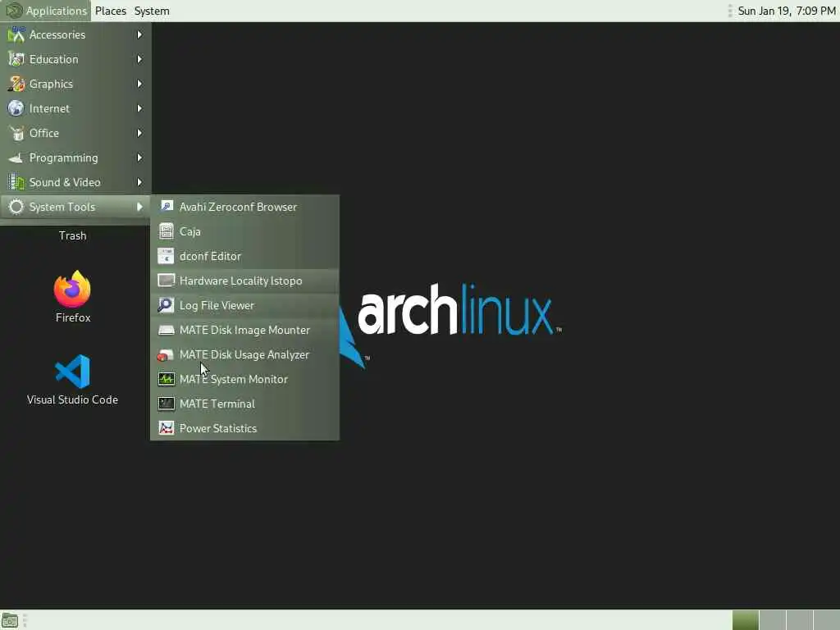
Task: Click the date and time clock
Action: (787, 11)
